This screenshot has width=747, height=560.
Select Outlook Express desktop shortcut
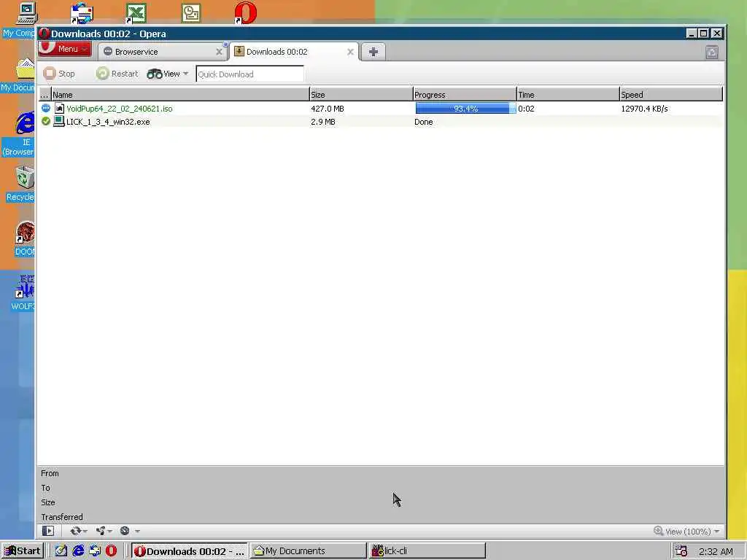click(x=82, y=13)
